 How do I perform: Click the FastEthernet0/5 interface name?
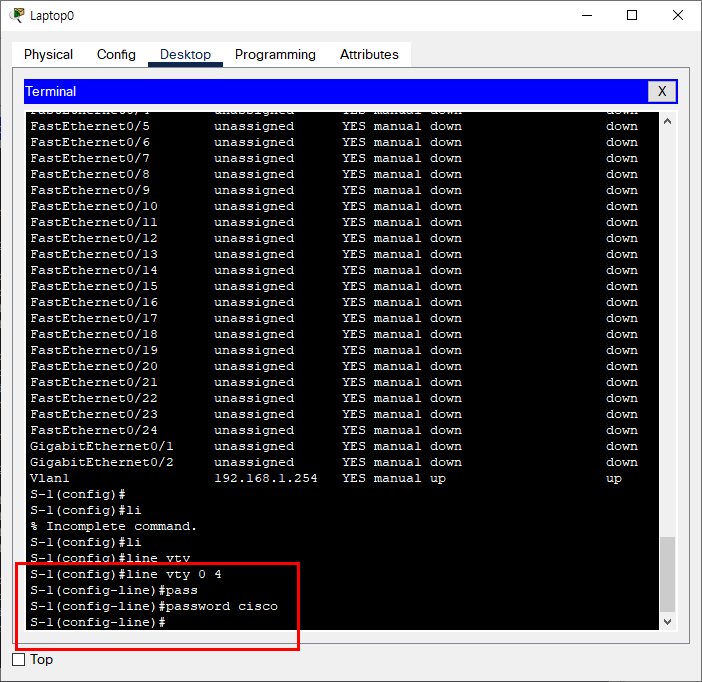[x=90, y=126]
